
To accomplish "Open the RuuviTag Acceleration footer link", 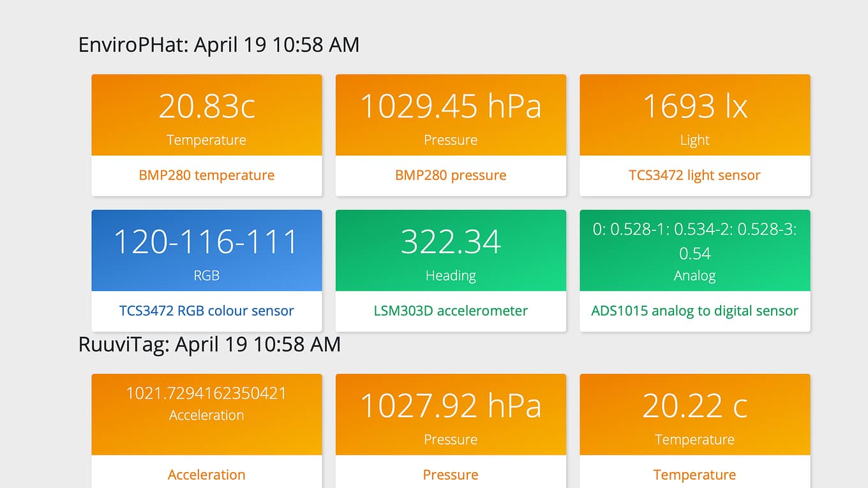I will 207,475.
